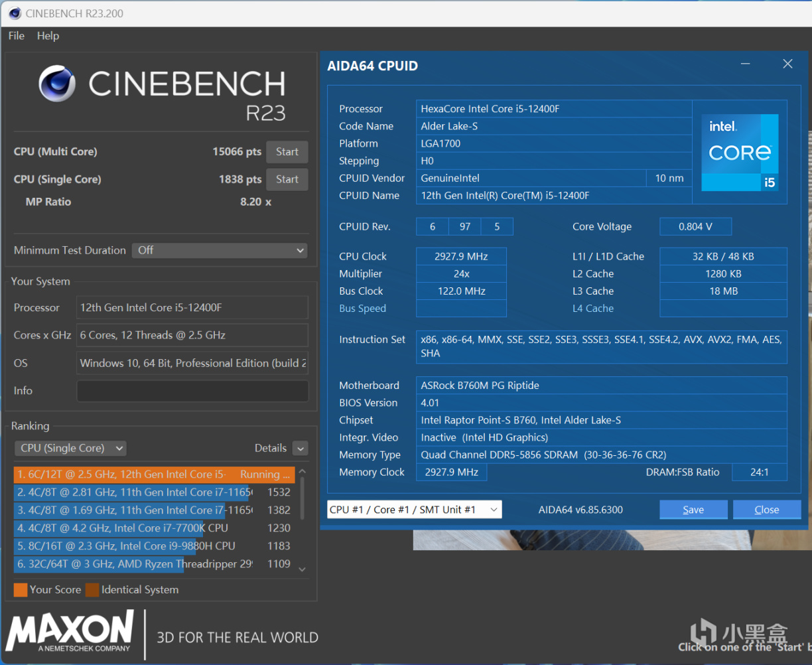
Task: Close AIDA64 CPUID with the X icon
Action: pos(787,64)
